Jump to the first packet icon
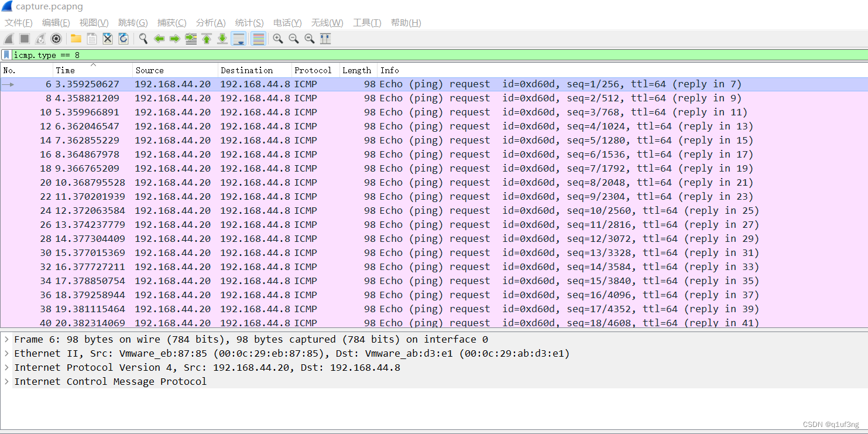 point(207,39)
